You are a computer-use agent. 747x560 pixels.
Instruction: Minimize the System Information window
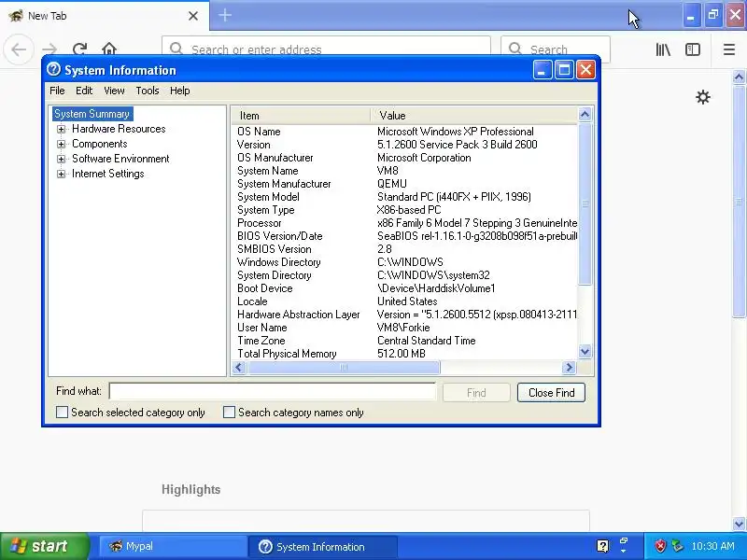click(543, 70)
